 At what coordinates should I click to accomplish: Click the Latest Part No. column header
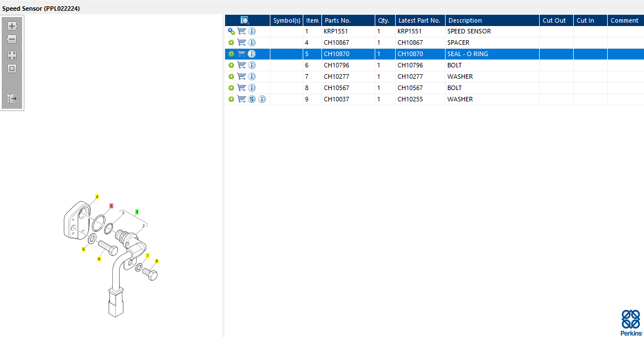click(419, 20)
